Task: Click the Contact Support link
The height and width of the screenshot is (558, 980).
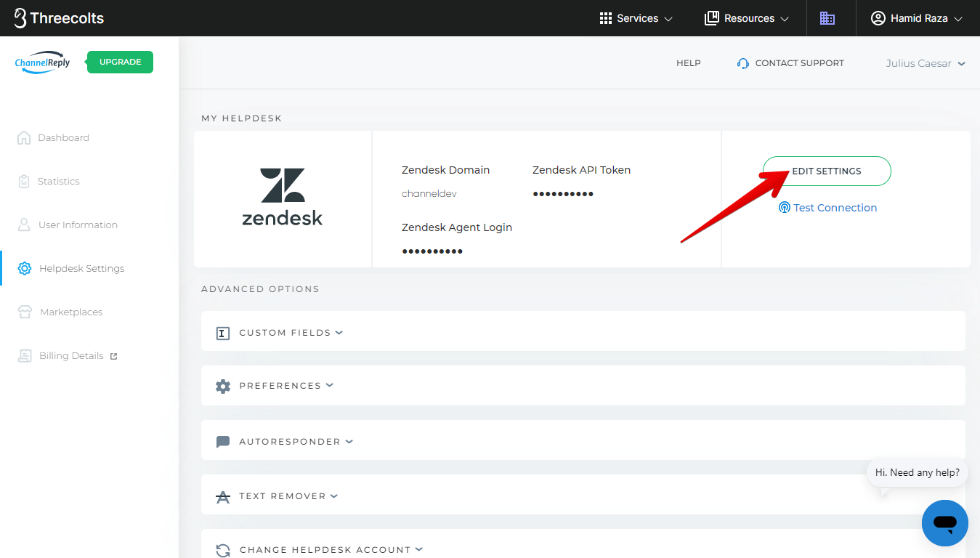Action: tap(800, 63)
